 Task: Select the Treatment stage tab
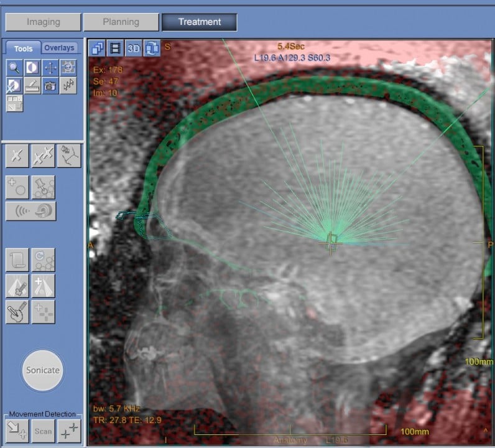point(200,22)
